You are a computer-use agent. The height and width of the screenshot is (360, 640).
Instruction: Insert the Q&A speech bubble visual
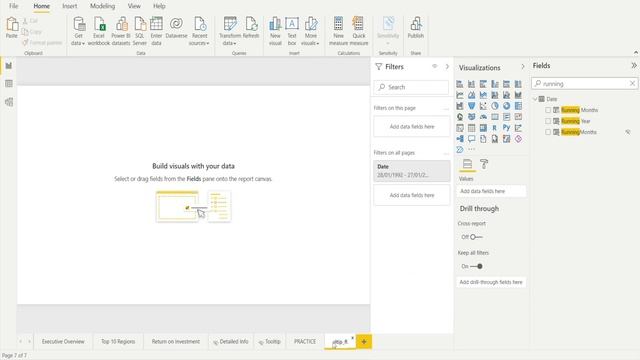(x=471, y=139)
